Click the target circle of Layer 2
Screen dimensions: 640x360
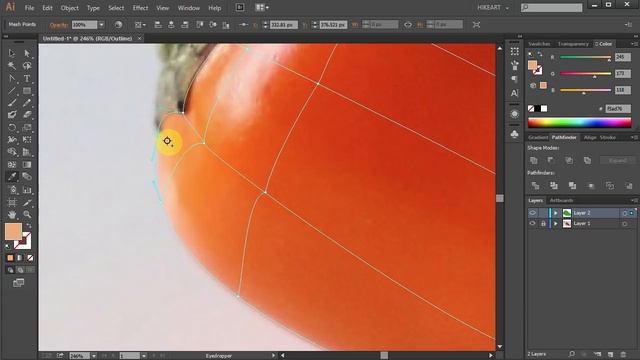pos(624,213)
